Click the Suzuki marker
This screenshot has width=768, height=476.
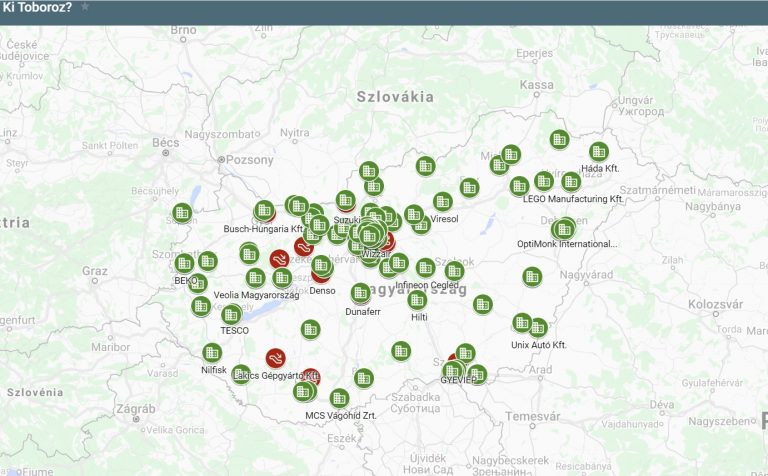tap(345, 200)
